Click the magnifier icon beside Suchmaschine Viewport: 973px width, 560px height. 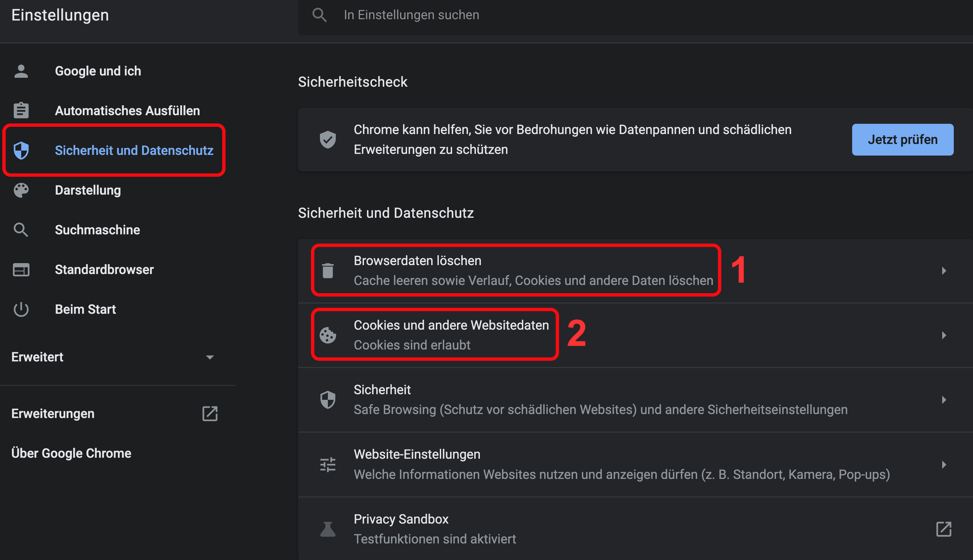[21, 230]
